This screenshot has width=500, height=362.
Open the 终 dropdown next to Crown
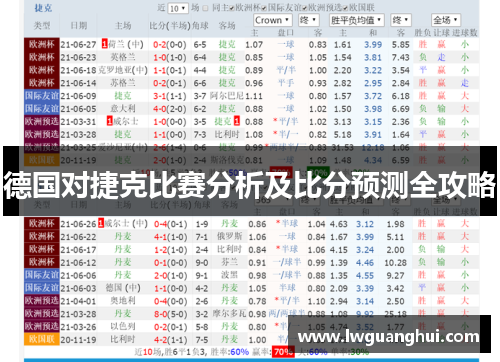(x=308, y=20)
